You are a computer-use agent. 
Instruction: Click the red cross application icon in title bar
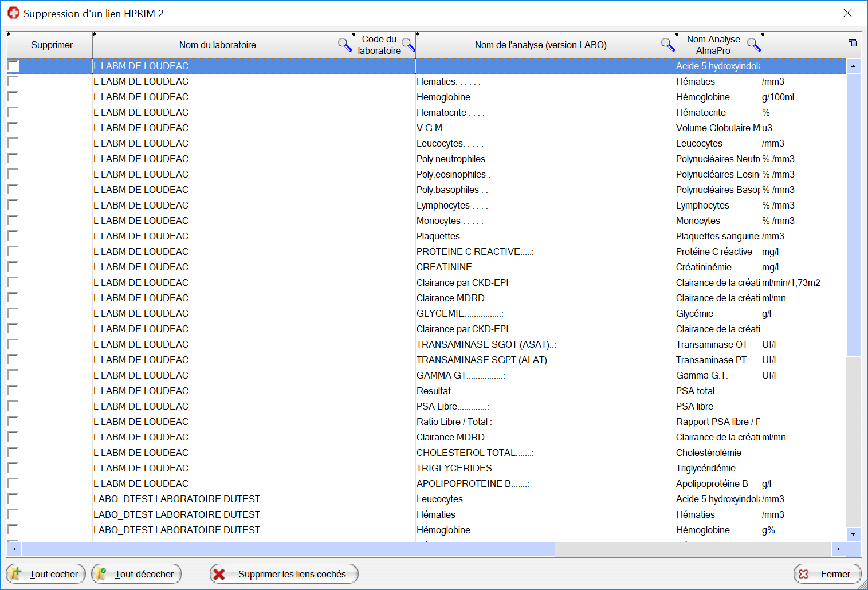point(13,13)
